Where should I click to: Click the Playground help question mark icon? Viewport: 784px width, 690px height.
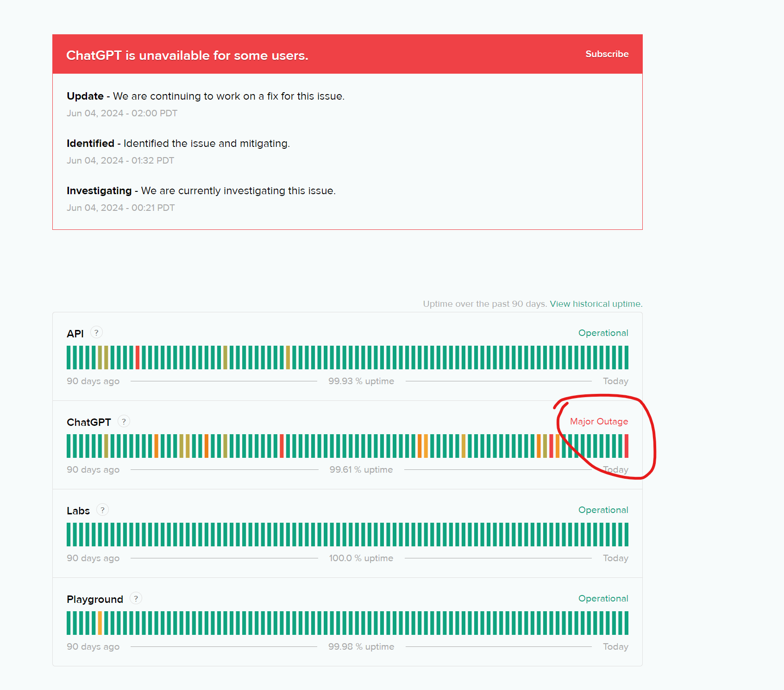[136, 598]
